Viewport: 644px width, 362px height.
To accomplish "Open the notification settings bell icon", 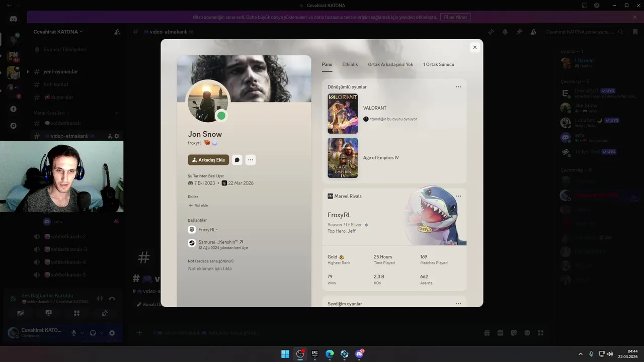I will click(505, 32).
